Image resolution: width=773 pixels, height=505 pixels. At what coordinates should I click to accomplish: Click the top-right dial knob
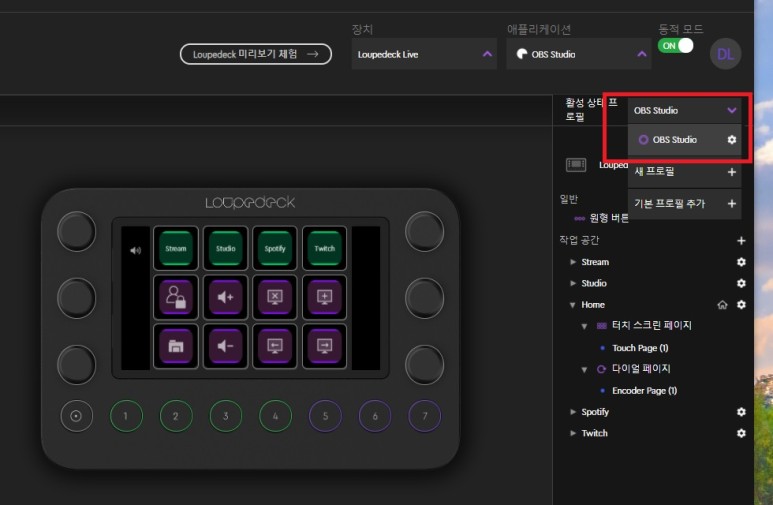click(424, 231)
